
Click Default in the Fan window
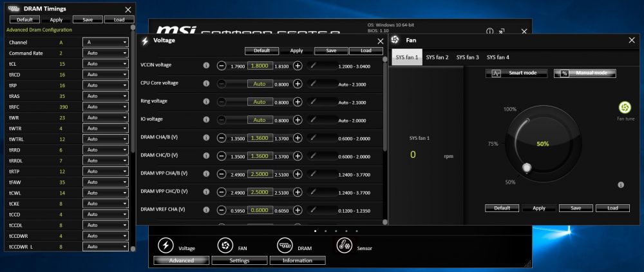502,208
